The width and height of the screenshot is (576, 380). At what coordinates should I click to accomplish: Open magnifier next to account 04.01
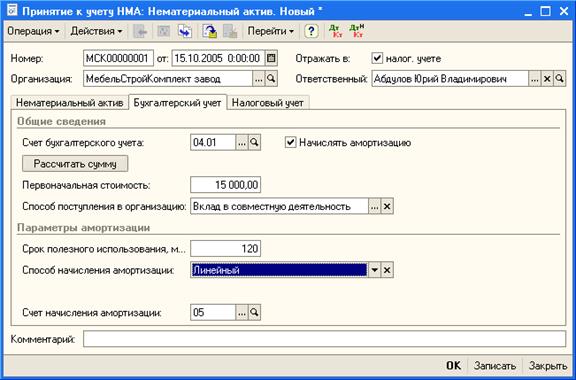tap(254, 143)
